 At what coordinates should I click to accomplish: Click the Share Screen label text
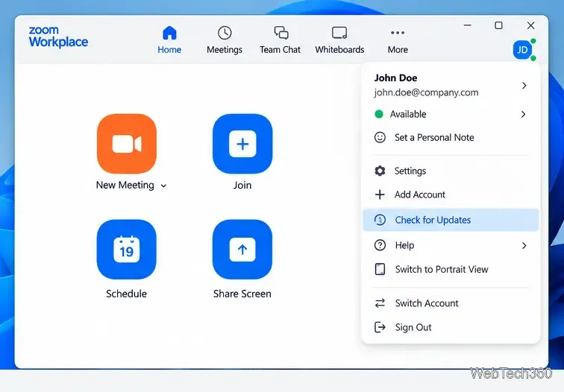click(x=242, y=294)
